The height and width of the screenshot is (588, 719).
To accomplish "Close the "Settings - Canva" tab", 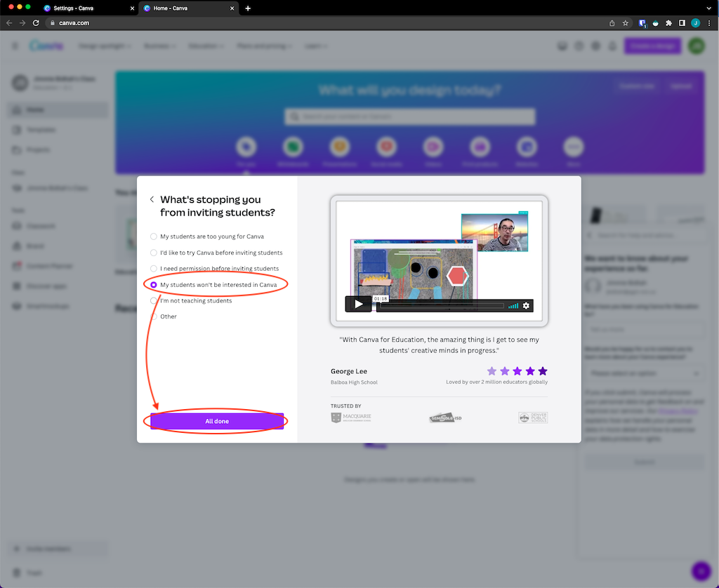I will [x=132, y=8].
